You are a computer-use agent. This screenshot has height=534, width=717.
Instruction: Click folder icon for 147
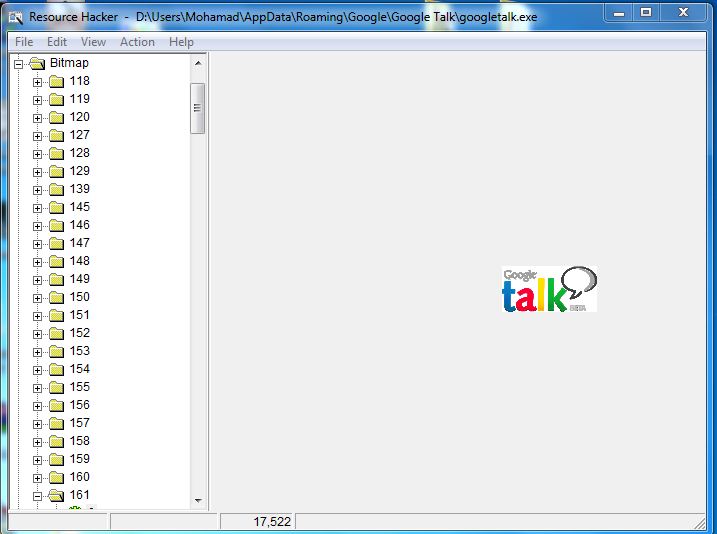(x=56, y=244)
